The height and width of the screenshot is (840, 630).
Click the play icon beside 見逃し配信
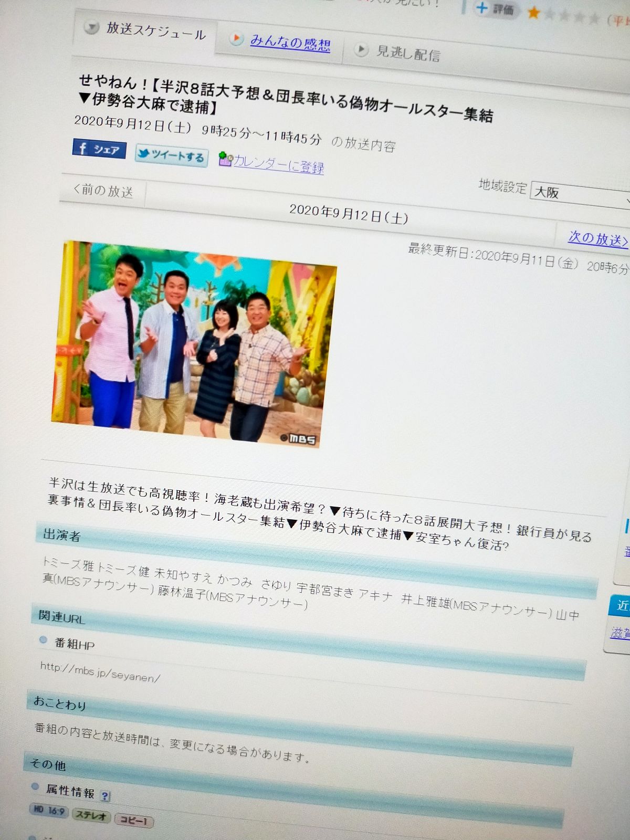pyautogui.click(x=361, y=49)
